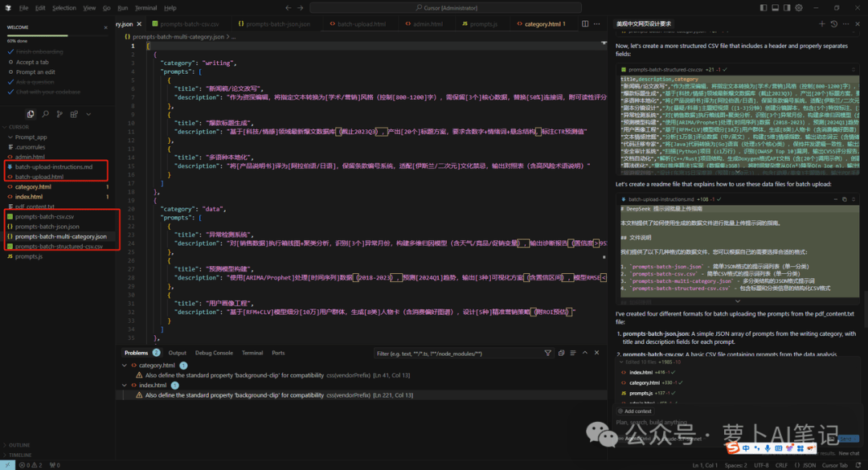Click the settings gear in title bar
Screen dimensions: 868x470
click(x=799, y=8)
